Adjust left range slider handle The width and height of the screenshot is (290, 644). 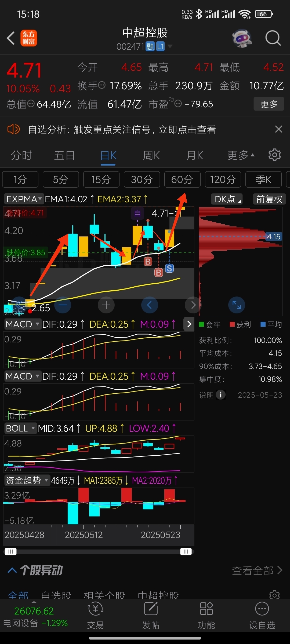point(10,551)
